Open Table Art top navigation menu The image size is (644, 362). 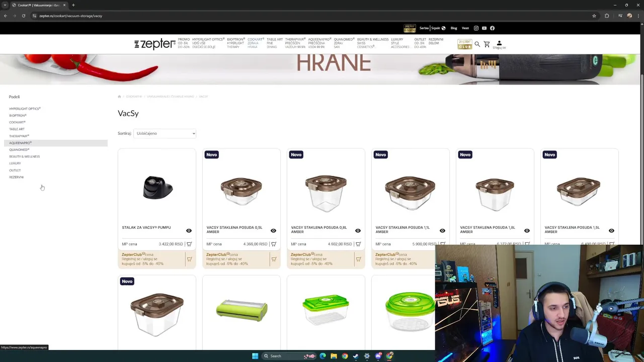[x=275, y=43]
